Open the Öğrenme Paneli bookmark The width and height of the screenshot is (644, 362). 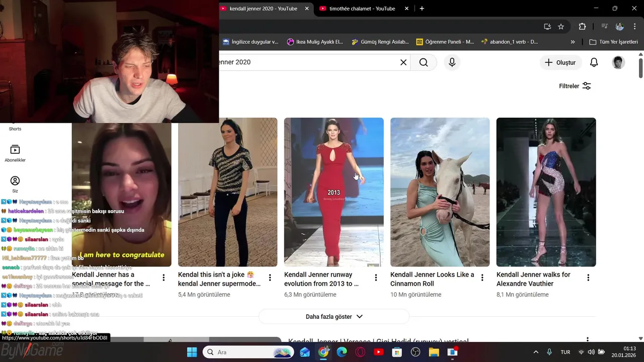tap(445, 42)
